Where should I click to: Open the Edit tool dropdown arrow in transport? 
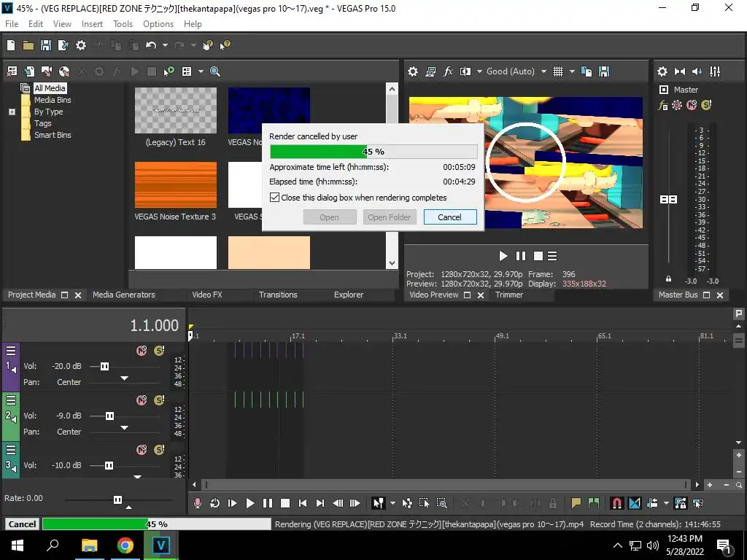[392, 503]
